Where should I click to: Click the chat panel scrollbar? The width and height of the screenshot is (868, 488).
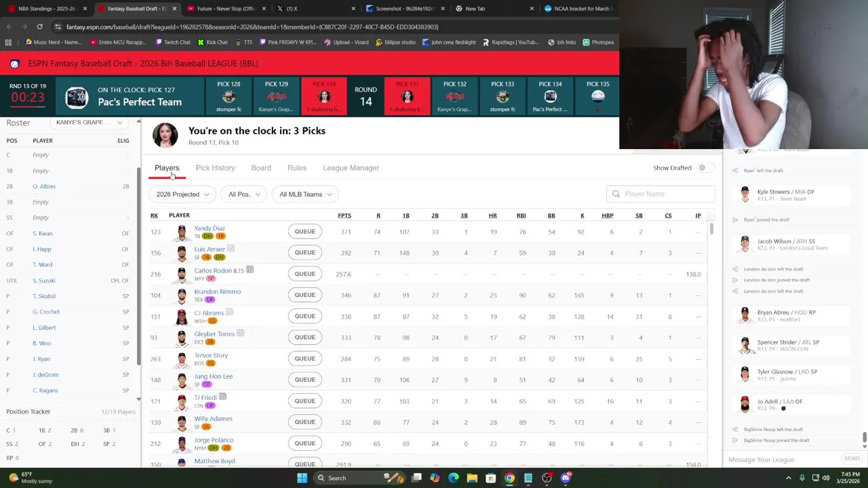coord(864,437)
